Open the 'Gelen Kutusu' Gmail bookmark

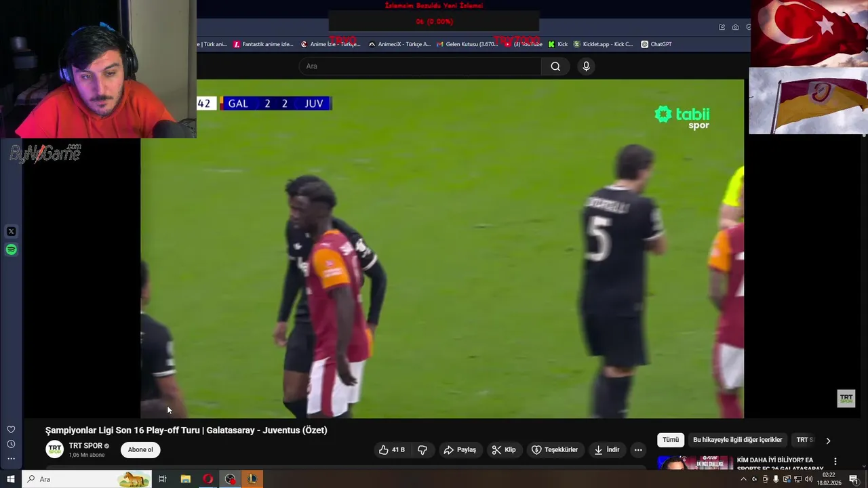[467, 44]
